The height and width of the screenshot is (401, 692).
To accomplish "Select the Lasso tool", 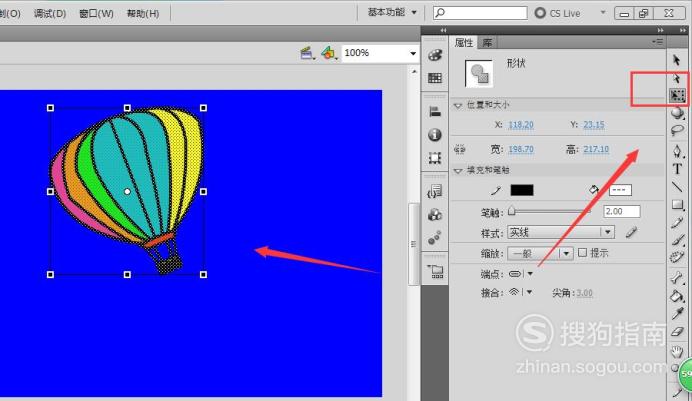I will pyautogui.click(x=677, y=131).
